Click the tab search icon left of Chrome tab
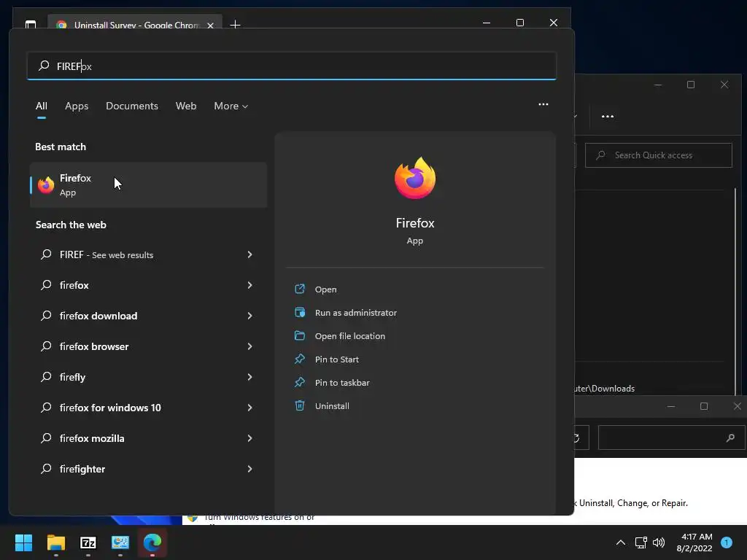 click(31, 24)
